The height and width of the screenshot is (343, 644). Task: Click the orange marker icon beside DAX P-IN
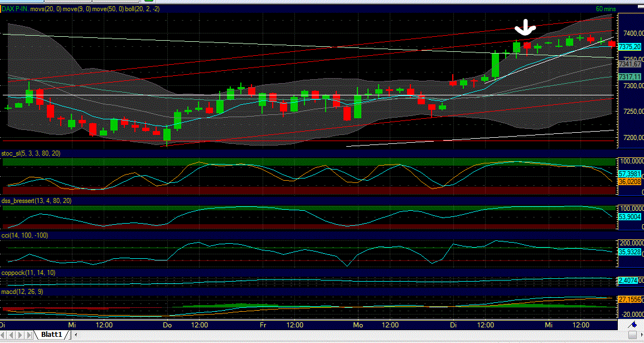(x=2, y=8)
